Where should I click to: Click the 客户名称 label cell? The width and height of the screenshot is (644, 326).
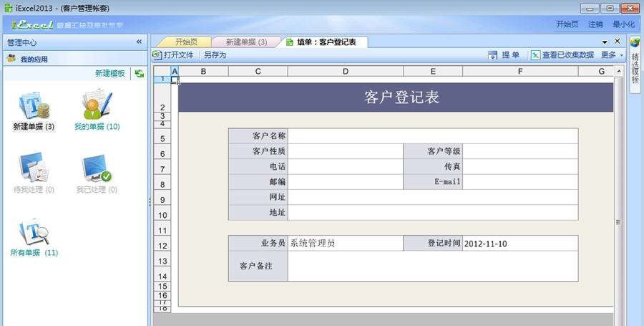point(258,136)
